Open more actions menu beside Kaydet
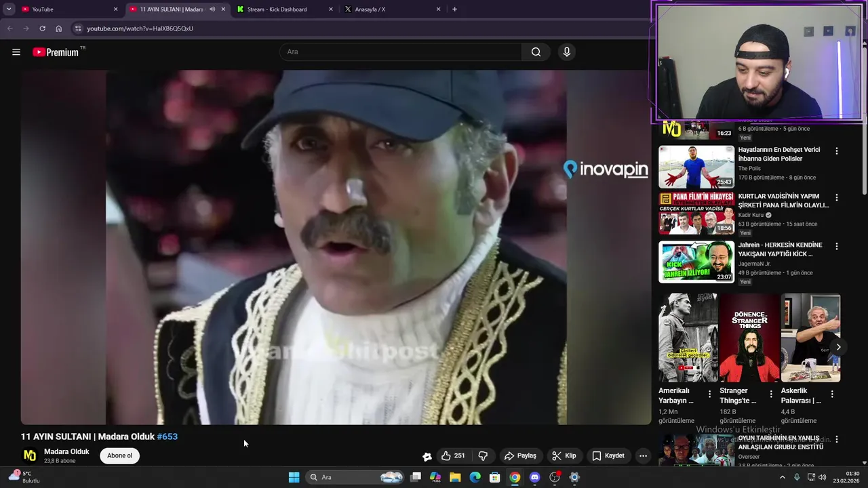Viewport: 868px width, 488px height. [643, 456]
